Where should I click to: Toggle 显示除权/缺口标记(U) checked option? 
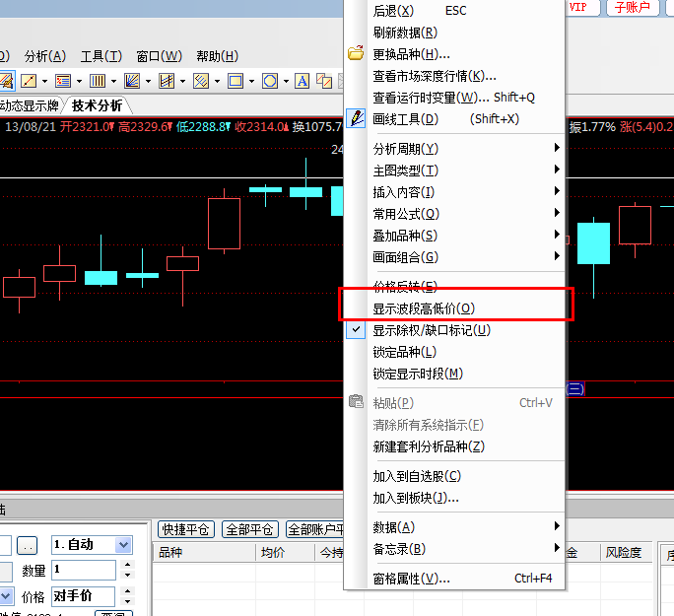point(455,330)
